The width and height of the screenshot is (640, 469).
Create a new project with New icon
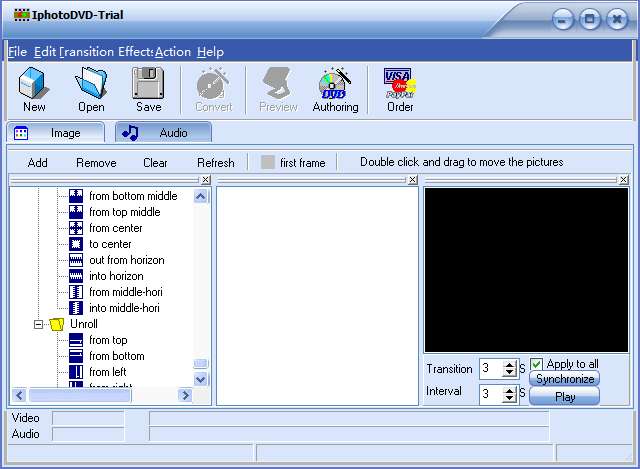tap(34, 83)
